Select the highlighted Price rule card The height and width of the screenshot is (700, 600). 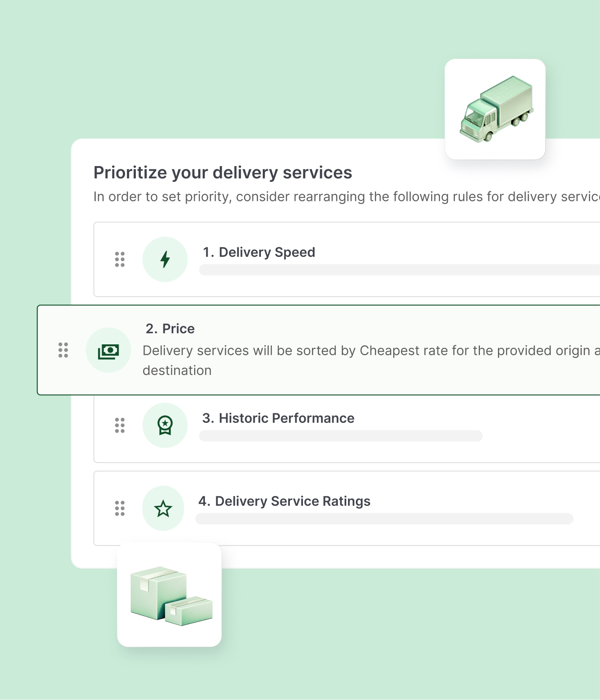pos(316,350)
